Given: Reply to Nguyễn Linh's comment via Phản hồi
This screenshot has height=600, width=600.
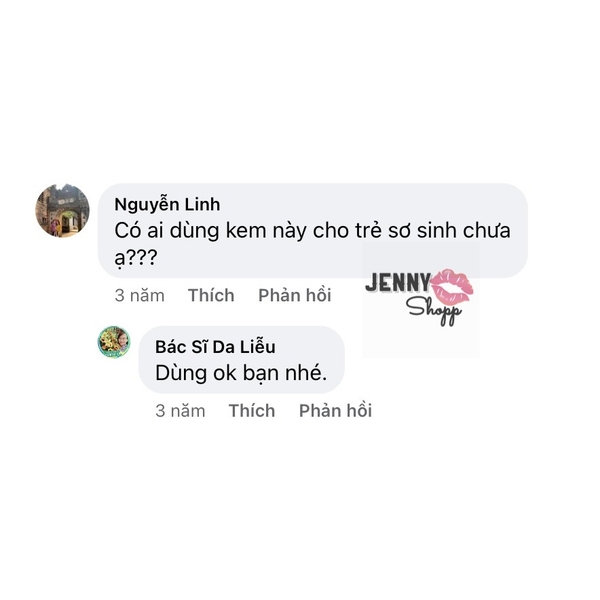Looking at the screenshot, I should point(295,295).
